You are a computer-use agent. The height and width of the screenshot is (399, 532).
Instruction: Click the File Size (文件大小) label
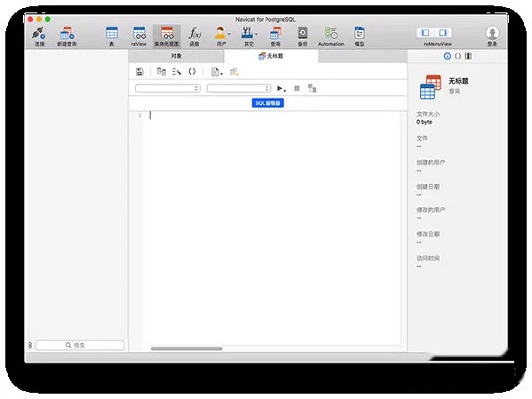[x=428, y=114]
